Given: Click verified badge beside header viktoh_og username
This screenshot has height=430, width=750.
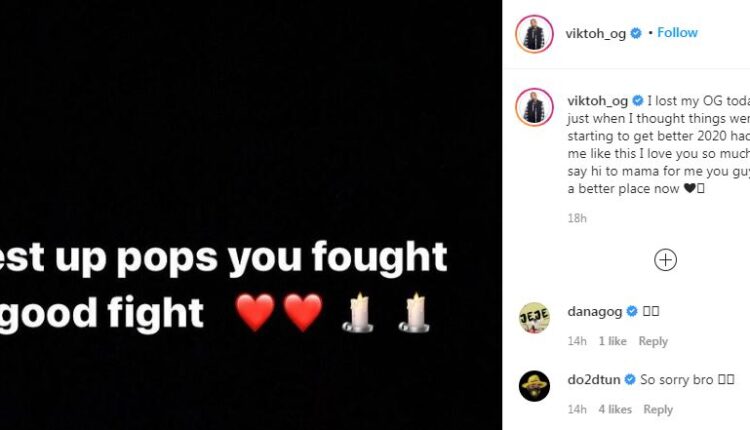Looking at the screenshot, I should 636,33.
